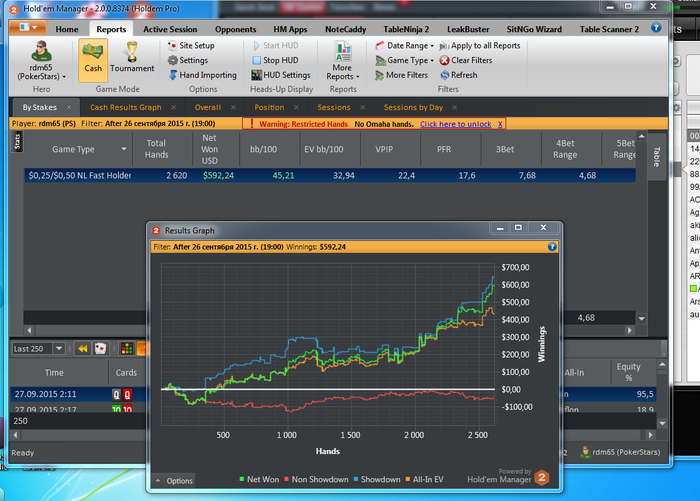The width and height of the screenshot is (700, 501).
Task: Open the LeakBuster tab
Action: [x=468, y=29]
